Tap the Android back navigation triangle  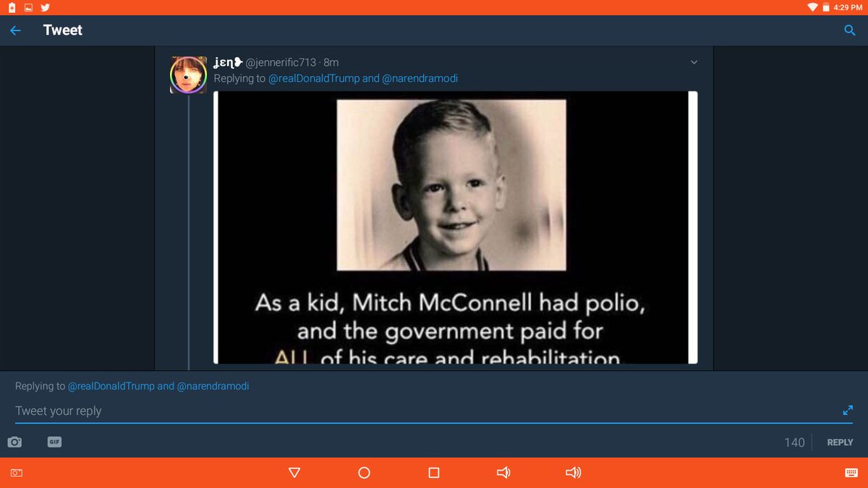(294, 473)
